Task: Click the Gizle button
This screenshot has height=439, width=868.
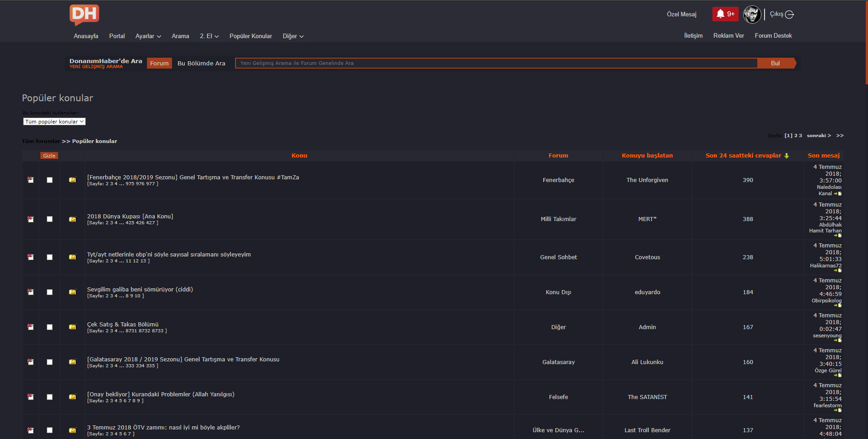Action: tap(49, 156)
